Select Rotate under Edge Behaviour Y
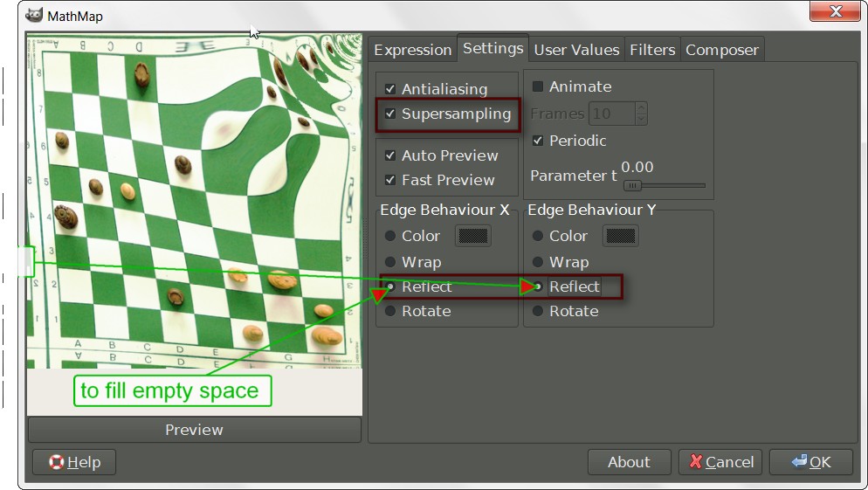 point(538,311)
